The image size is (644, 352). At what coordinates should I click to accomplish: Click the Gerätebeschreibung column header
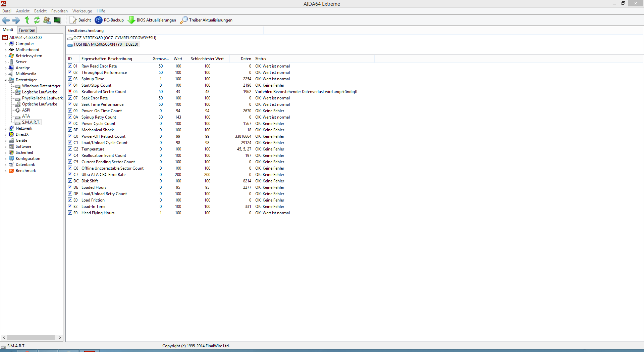[165, 31]
